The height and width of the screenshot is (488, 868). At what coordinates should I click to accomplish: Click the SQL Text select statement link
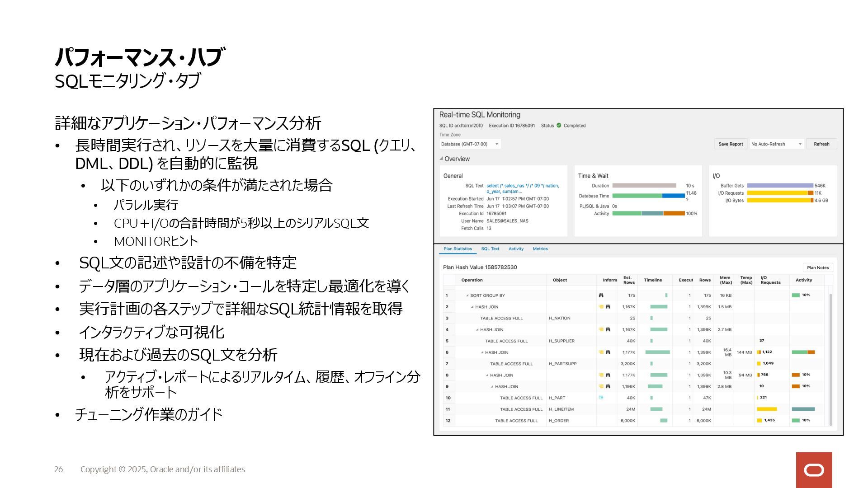click(523, 188)
